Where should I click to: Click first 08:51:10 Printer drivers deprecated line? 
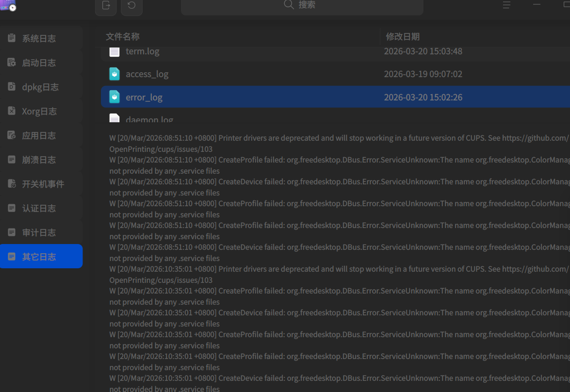click(x=339, y=138)
